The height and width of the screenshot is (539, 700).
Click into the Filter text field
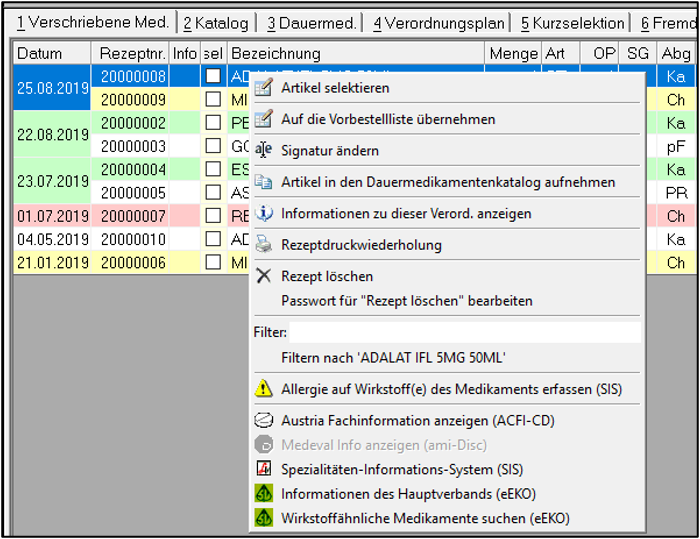pos(465,332)
